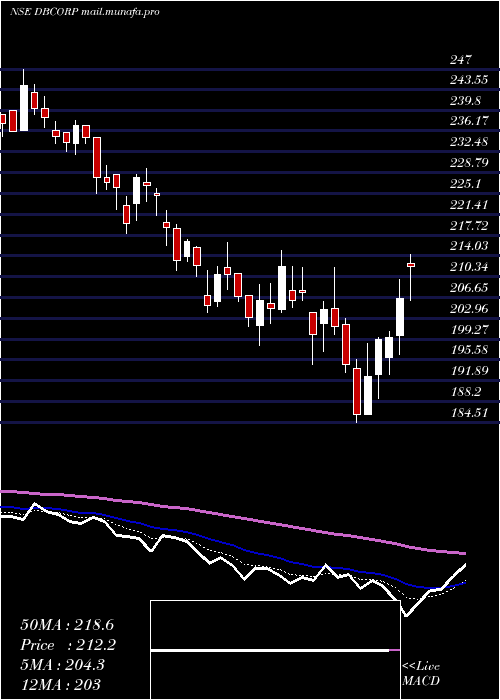Click the 202.96 price axis label

click(x=469, y=308)
